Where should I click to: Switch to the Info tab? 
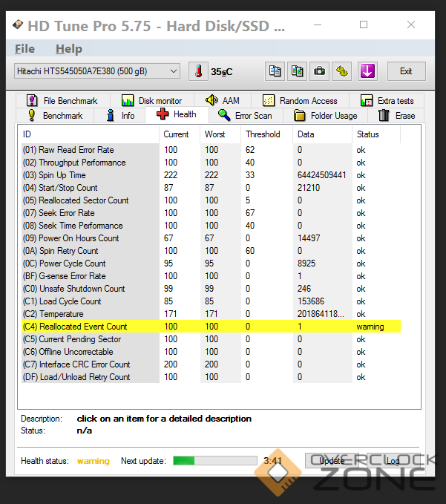120,115
